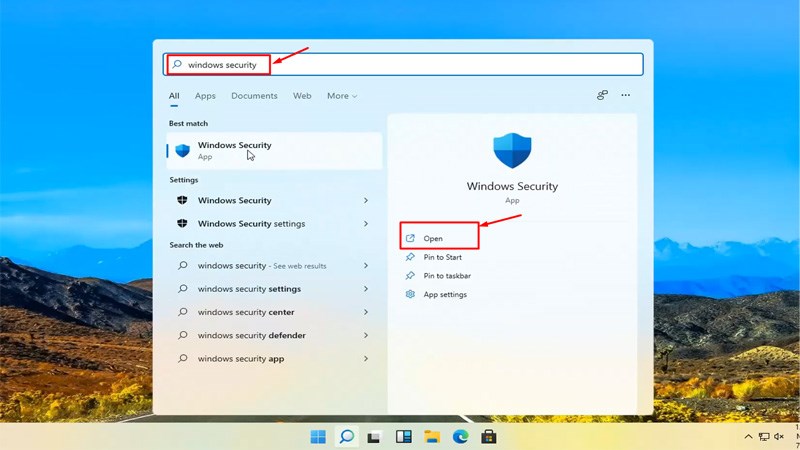The height and width of the screenshot is (450, 800).
Task: Click magnifier icon beside 'windows security defender'
Action: (x=183, y=335)
